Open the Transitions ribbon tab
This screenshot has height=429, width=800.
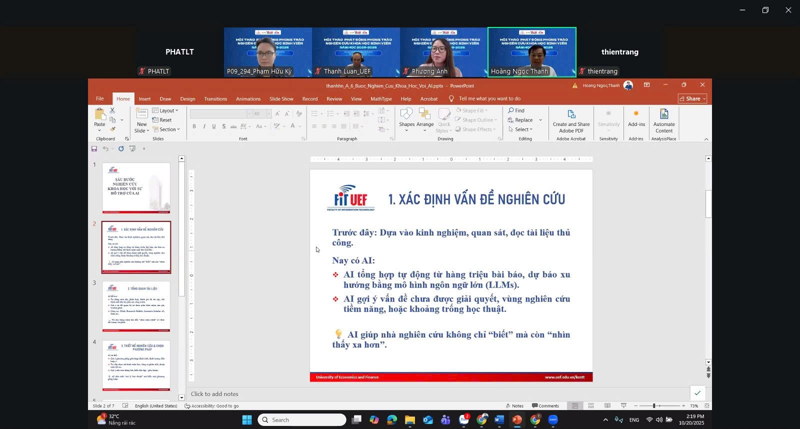pos(215,99)
